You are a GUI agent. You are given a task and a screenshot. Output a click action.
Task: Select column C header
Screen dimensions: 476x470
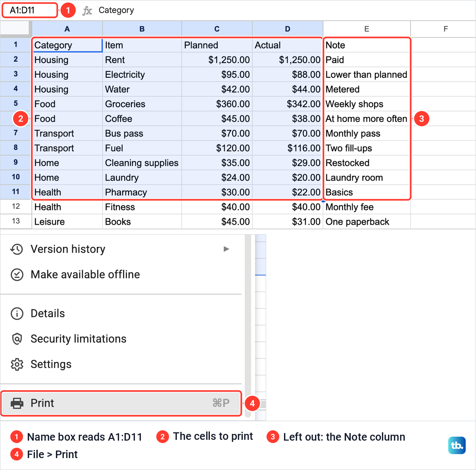click(217, 29)
